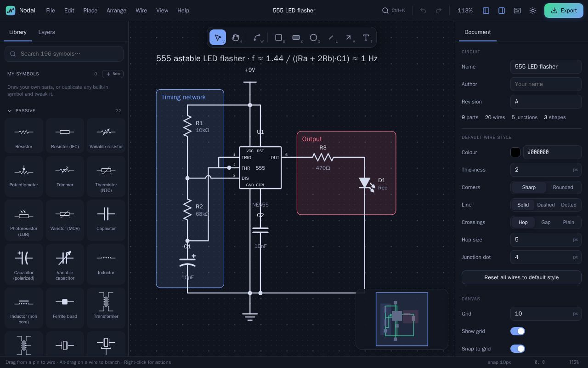The width and height of the screenshot is (588, 368).
Task: Click the Undo arrow icon
Action: [x=423, y=11]
